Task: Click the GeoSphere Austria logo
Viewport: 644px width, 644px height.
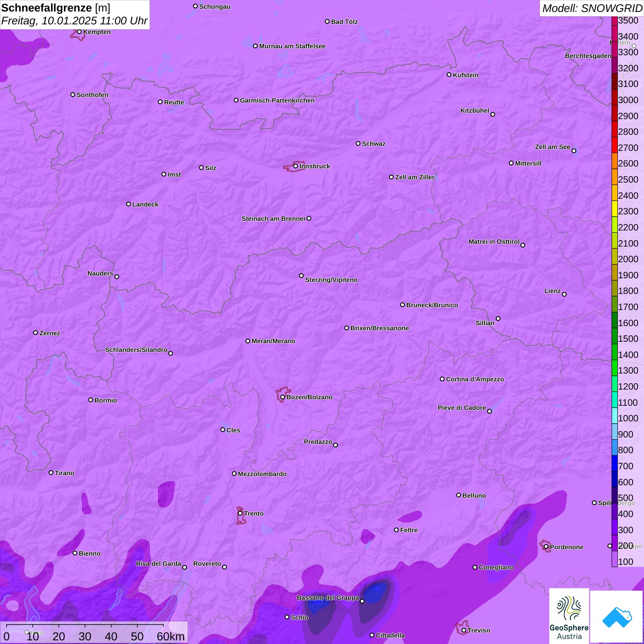Action: pos(569,616)
